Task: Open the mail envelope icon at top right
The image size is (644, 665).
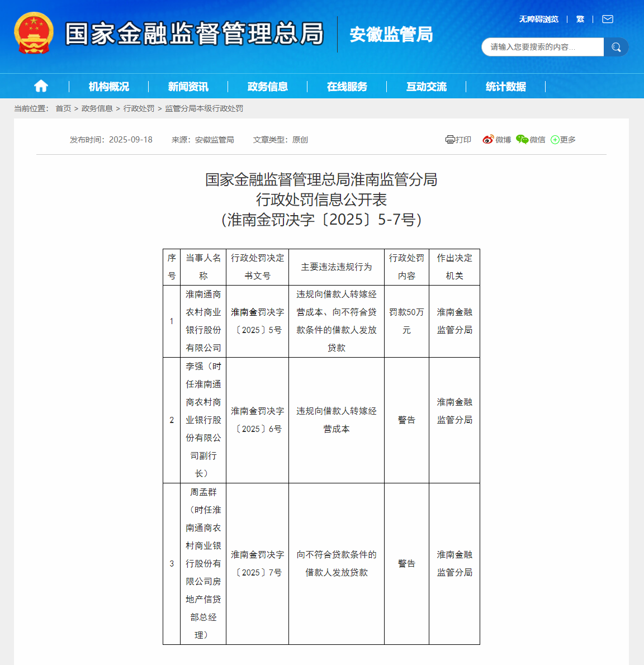Action: [x=607, y=18]
